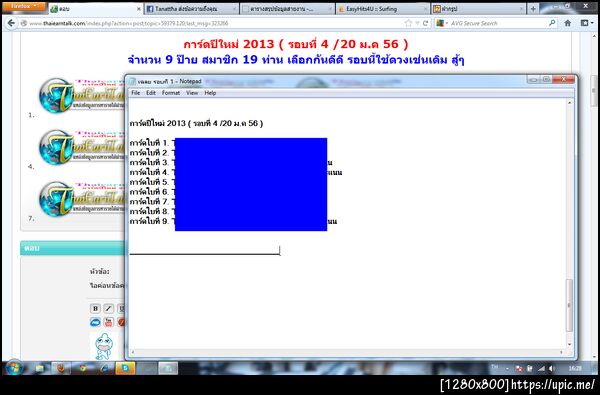Open the Firefox home page icon
The height and width of the screenshot is (395, 600).
click(567, 23)
